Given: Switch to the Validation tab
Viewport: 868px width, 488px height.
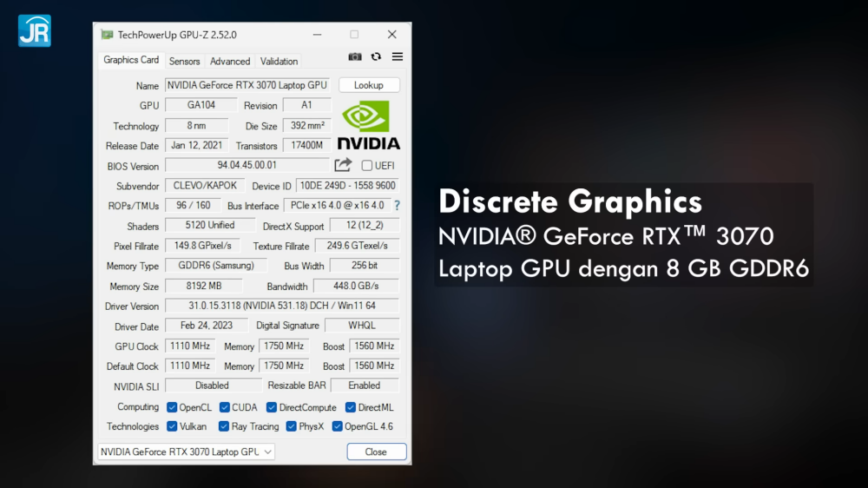Looking at the screenshot, I should (279, 61).
